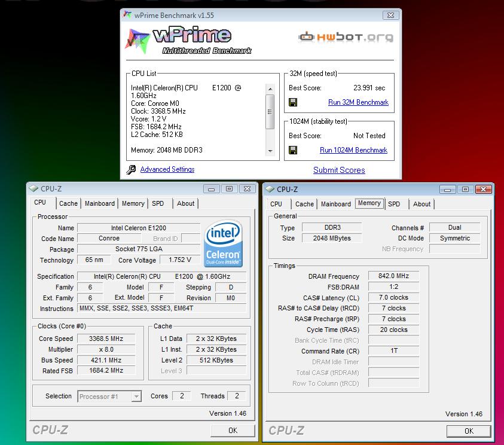
Task: Click the Advanced Settings wrench icon
Action: [131, 169]
